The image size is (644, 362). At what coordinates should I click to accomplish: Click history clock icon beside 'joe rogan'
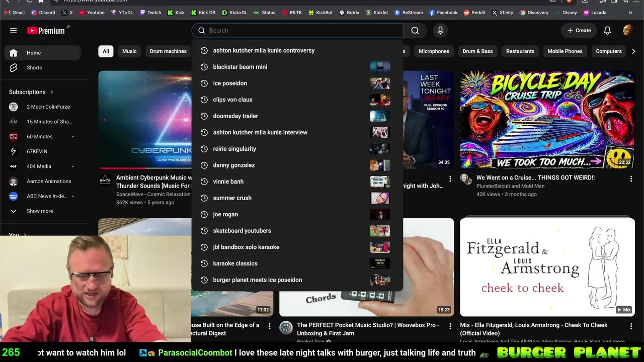[204, 214]
